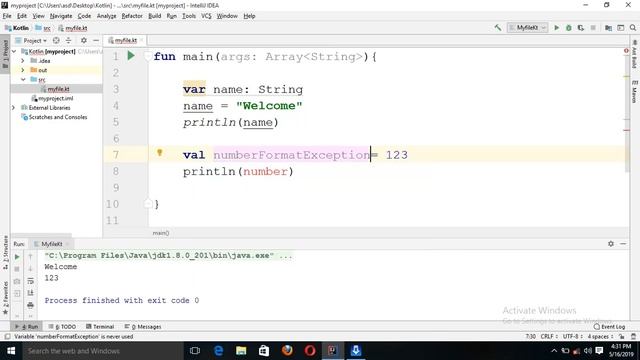Open Firefox from the taskbar
This screenshot has width=640, height=360.
[287, 351]
